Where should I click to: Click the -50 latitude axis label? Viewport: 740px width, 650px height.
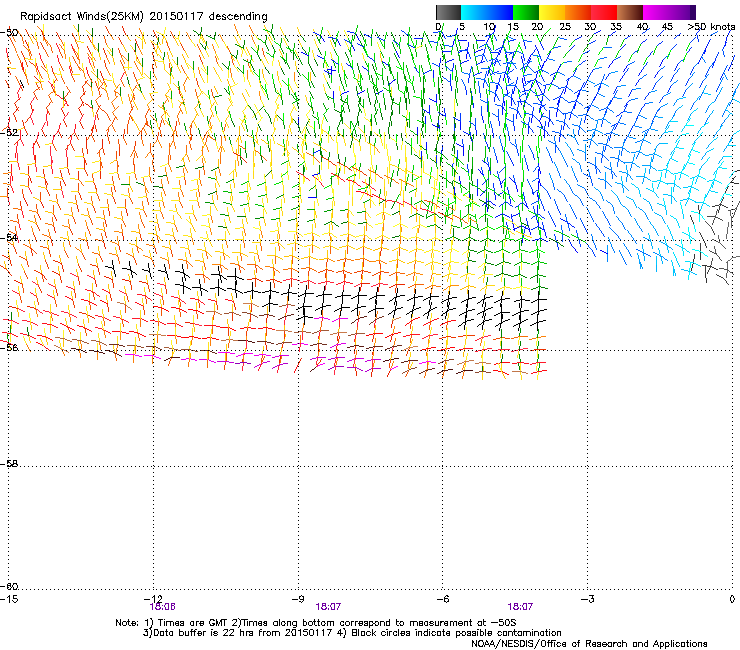(9, 33)
